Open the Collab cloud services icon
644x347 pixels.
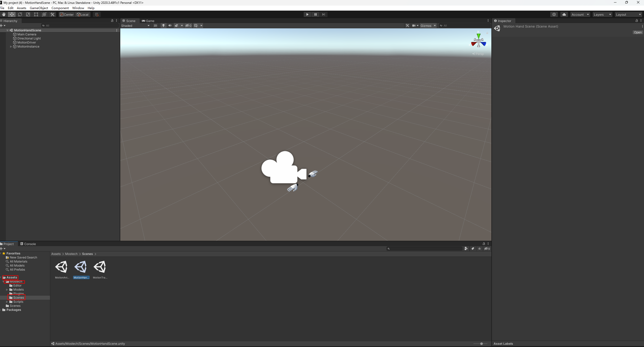coord(564,14)
